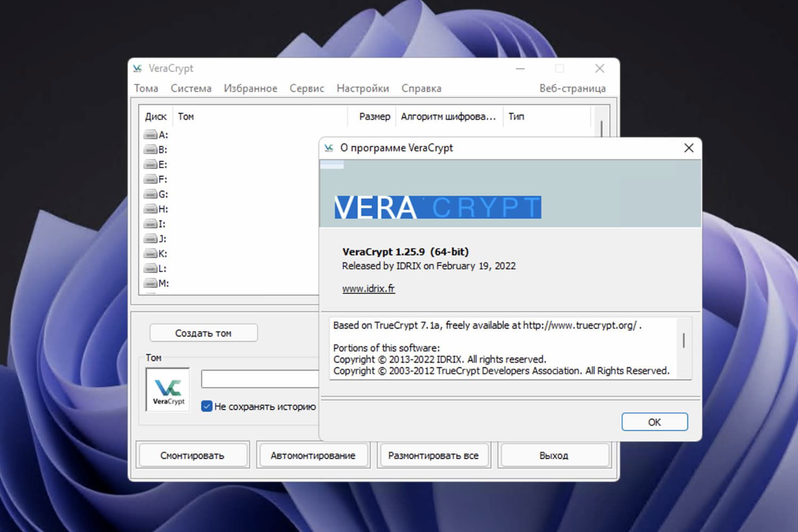Open the Сервис menu
This screenshot has height=532, width=798.
click(x=307, y=88)
